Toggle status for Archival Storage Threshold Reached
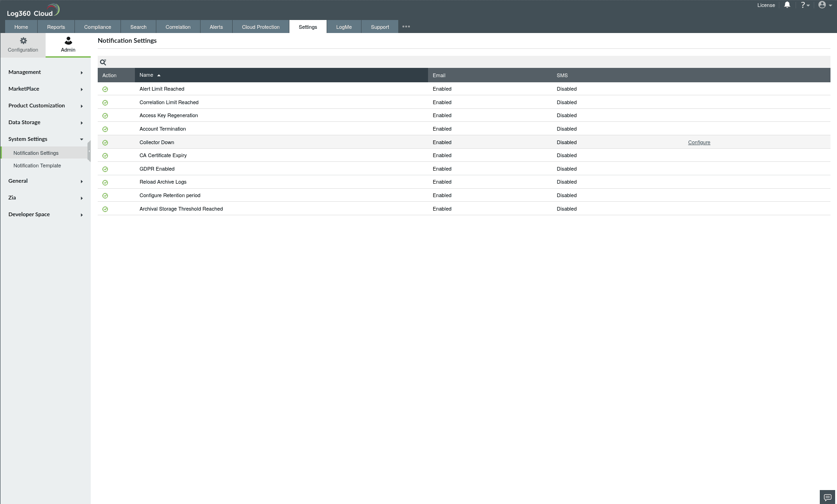 (105, 209)
